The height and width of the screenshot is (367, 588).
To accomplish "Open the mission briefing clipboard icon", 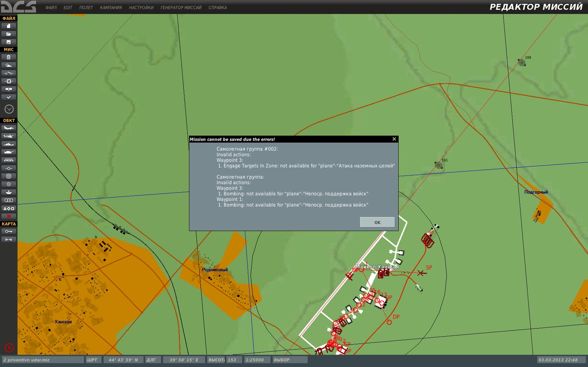I will (x=9, y=57).
